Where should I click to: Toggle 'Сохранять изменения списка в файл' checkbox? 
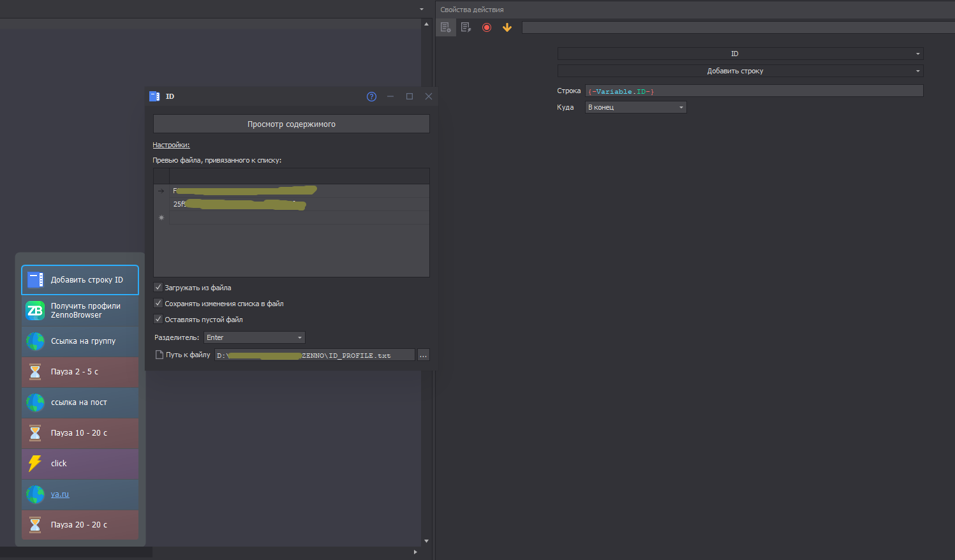[158, 304]
